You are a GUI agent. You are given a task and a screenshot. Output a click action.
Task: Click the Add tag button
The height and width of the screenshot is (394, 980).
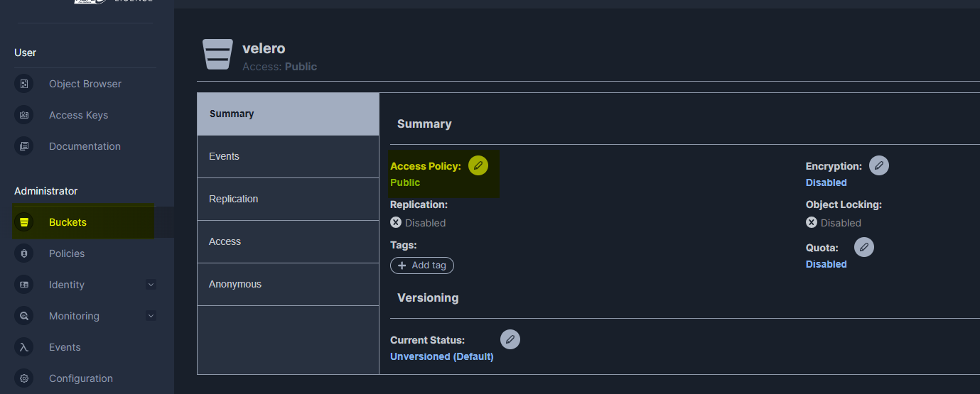422,265
